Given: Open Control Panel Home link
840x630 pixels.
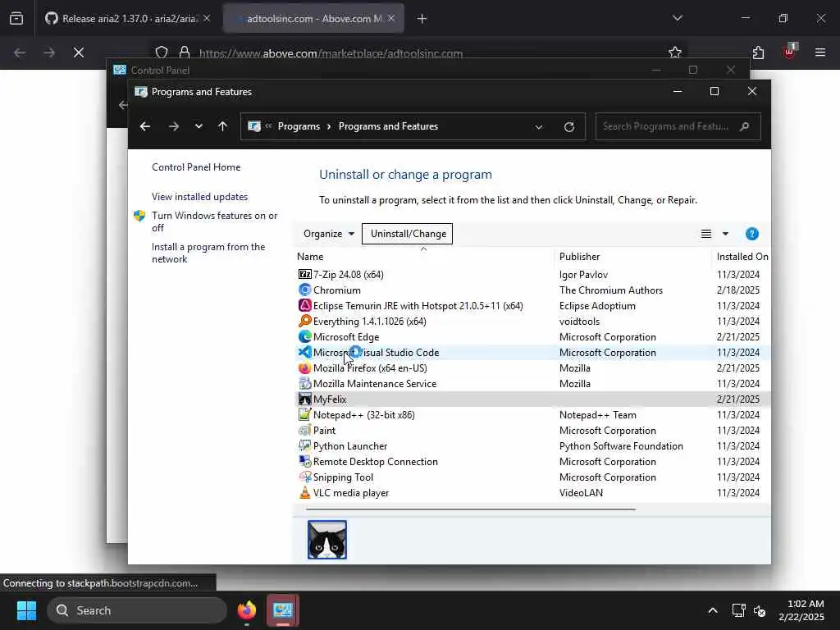Looking at the screenshot, I should [196, 167].
